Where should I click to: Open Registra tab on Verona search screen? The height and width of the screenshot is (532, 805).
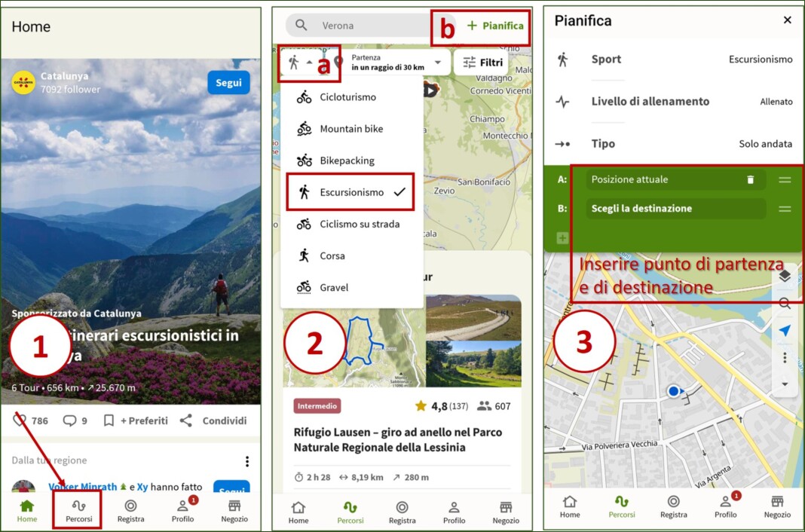pyautogui.click(x=402, y=513)
